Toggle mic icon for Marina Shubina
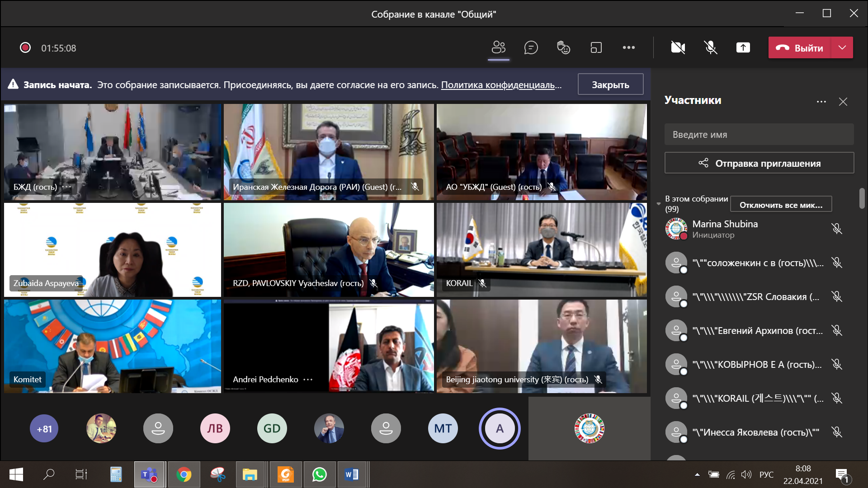868x488 pixels. (x=837, y=229)
